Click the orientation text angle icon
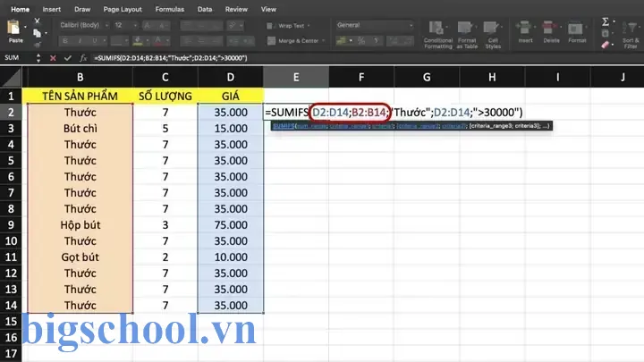The height and width of the screenshot is (362, 644). pyautogui.click(x=233, y=25)
